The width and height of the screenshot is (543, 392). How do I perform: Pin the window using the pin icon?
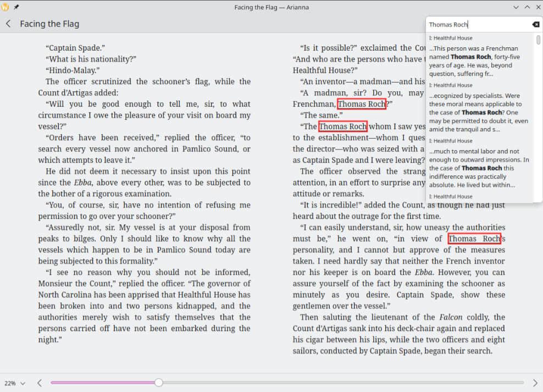(x=16, y=7)
